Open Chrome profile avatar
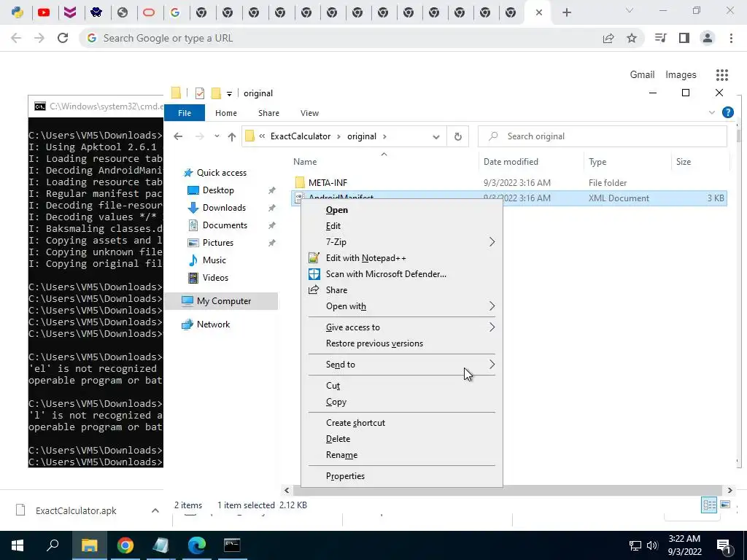This screenshot has width=747, height=560. click(x=708, y=38)
